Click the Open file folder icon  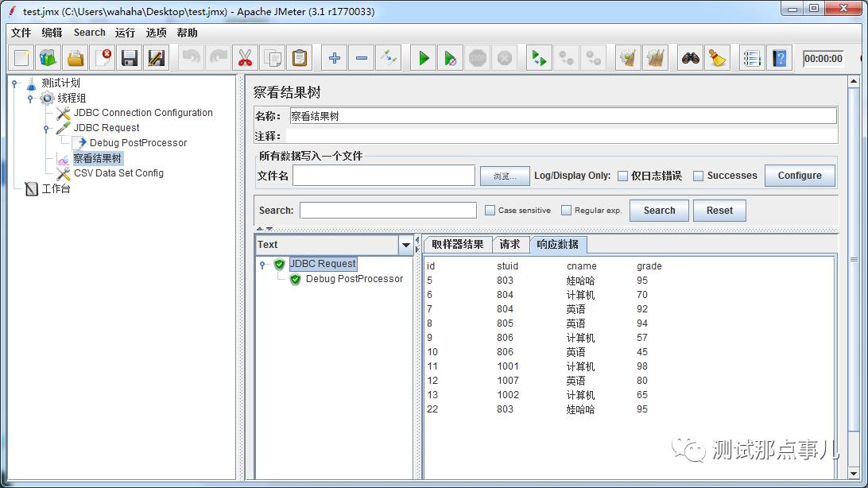point(76,58)
